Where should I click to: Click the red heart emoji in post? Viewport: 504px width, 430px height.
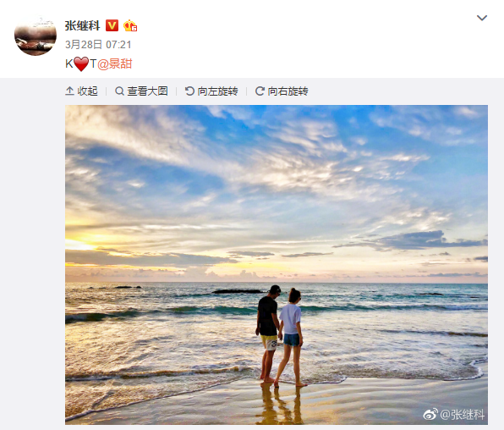click(x=81, y=63)
